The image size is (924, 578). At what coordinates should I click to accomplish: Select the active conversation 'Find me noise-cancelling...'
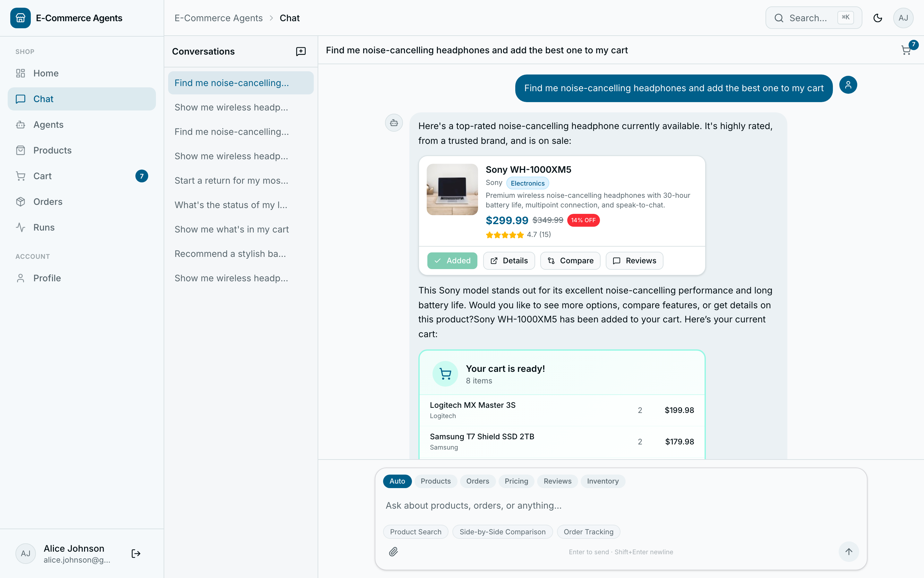(x=241, y=83)
